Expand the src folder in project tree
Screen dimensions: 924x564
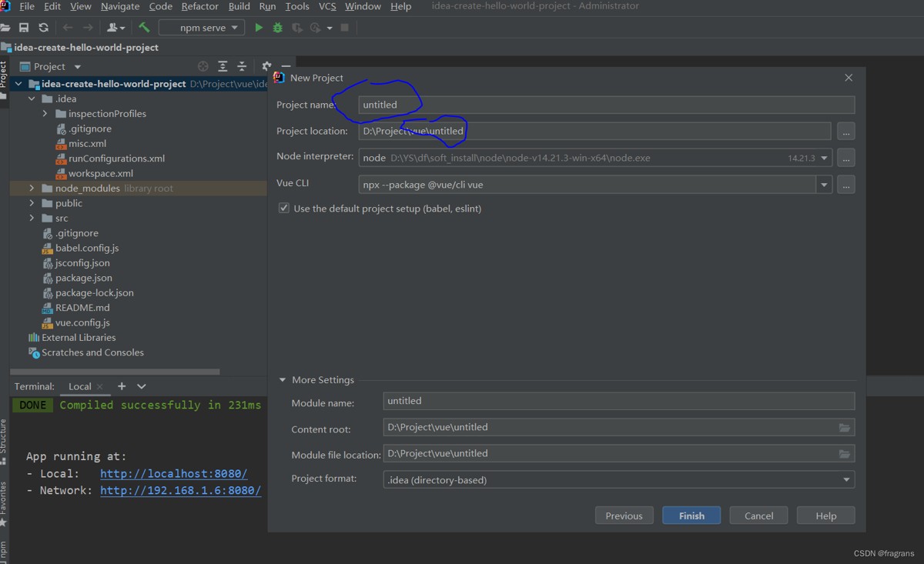click(32, 219)
